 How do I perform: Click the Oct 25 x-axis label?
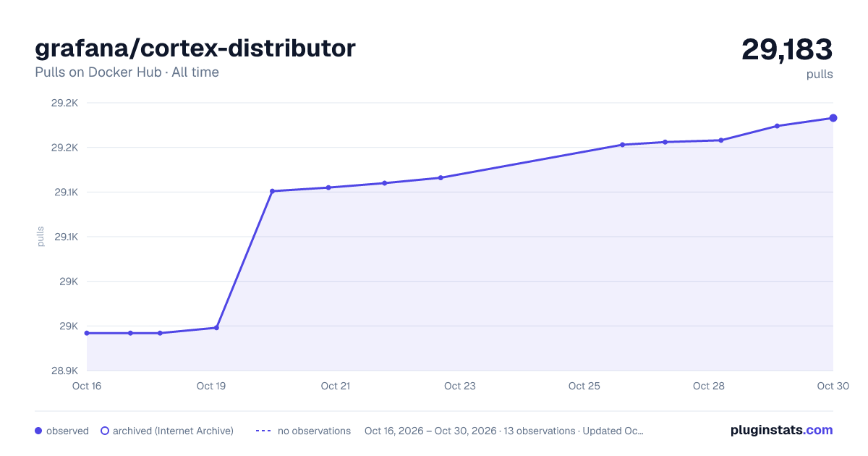pos(584,386)
